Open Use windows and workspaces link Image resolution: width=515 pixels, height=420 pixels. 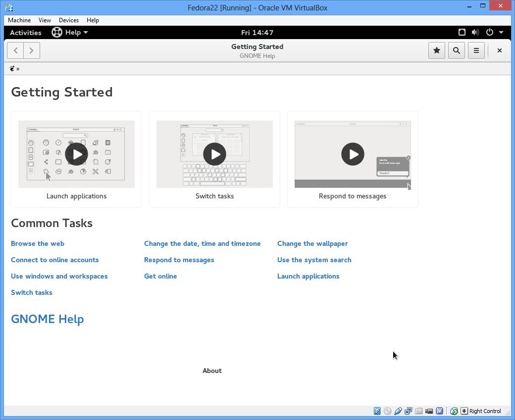(x=59, y=276)
